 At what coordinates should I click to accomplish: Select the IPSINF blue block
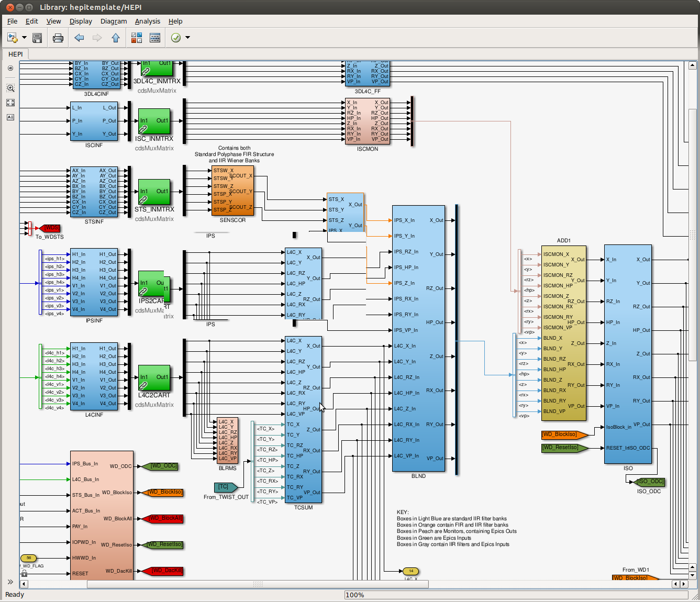pyautogui.click(x=94, y=283)
